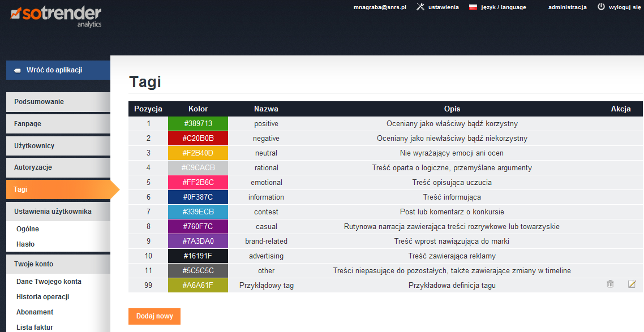Click the mnagraba@snrs.pl account link
The height and width of the screenshot is (332, 644).
pyautogui.click(x=380, y=7)
